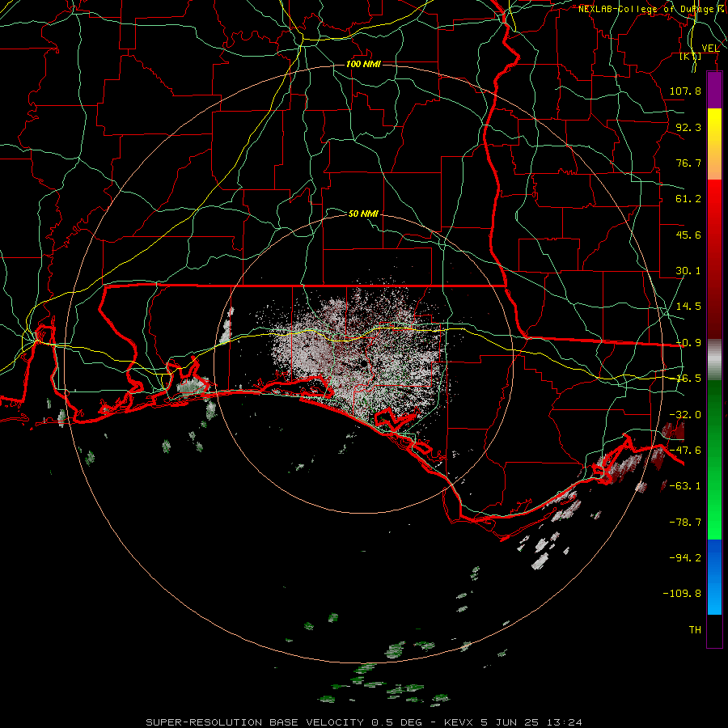Viewport: 728px width, 728px height.
Task: Select the -47.6 velocity scale value
Action: click(685, 451)
